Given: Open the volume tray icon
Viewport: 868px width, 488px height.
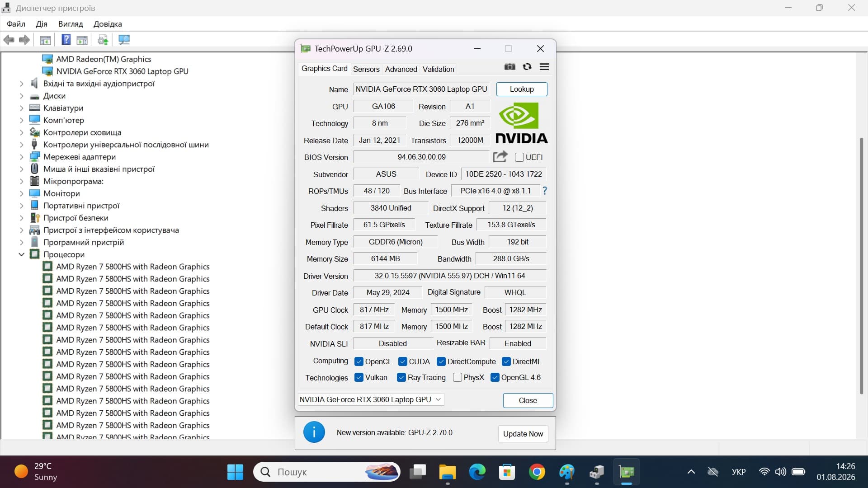Looking at the screenshot, I should (781, 472).
